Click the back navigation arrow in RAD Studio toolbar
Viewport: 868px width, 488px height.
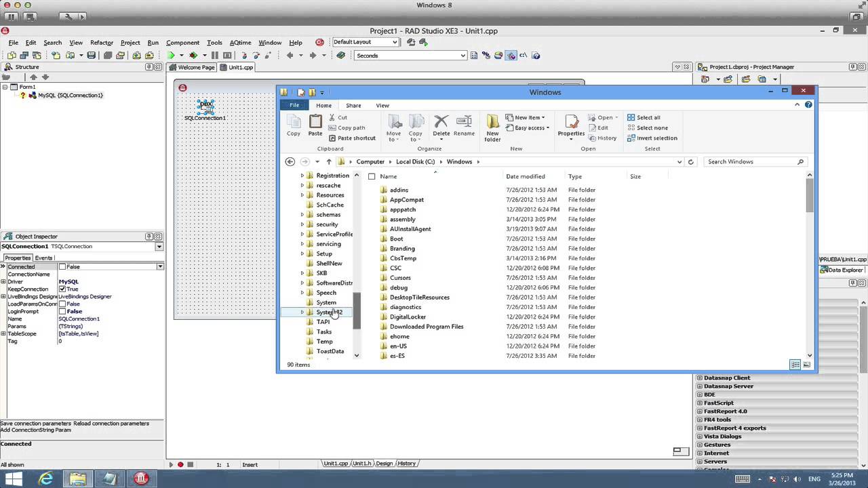pyautogui.click(x=290, y=56)
